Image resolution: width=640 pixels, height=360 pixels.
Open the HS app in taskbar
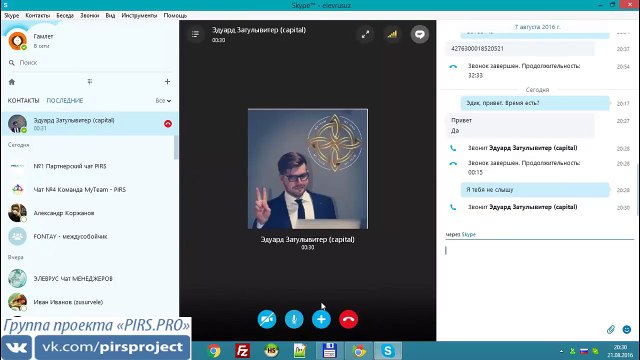[271, 351]
